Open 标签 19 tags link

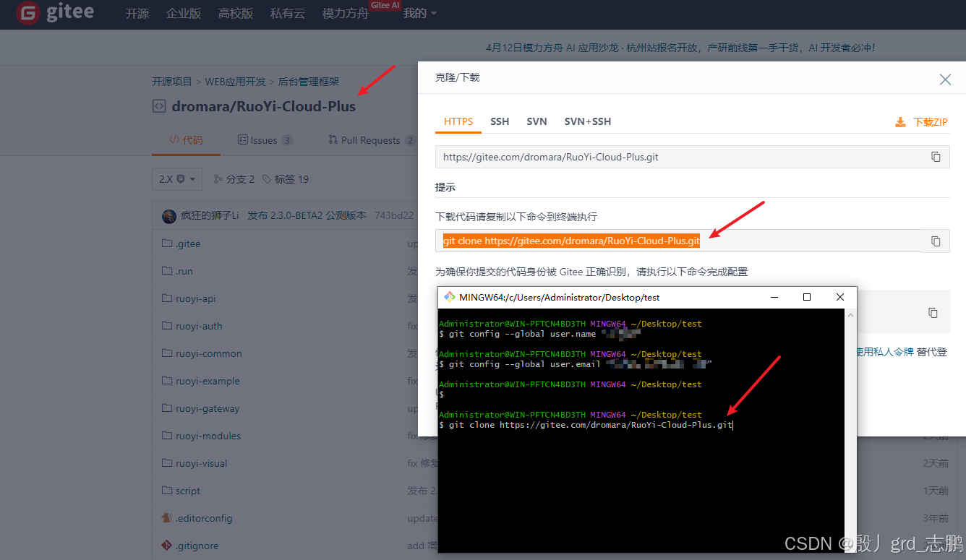pos(285,179)
